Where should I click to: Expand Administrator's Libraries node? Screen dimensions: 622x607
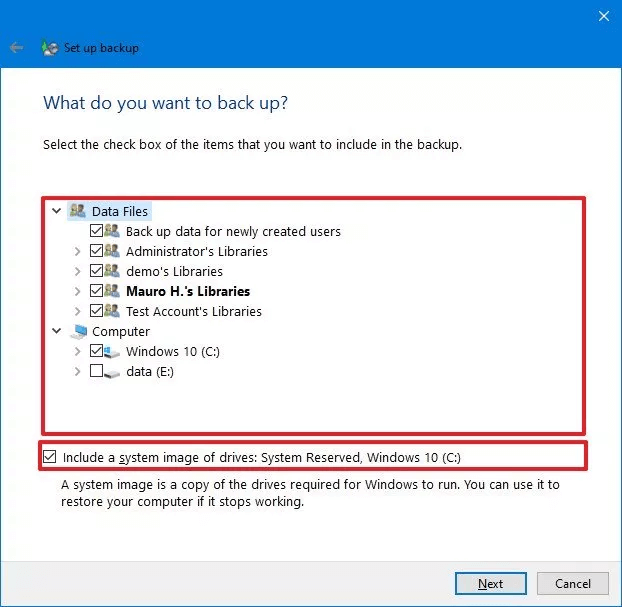coord(77,251)
